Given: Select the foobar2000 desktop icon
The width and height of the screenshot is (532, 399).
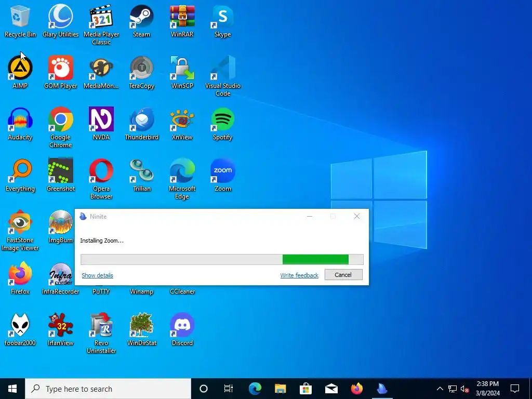Looking at the screenshot, I should click(20, 329).
